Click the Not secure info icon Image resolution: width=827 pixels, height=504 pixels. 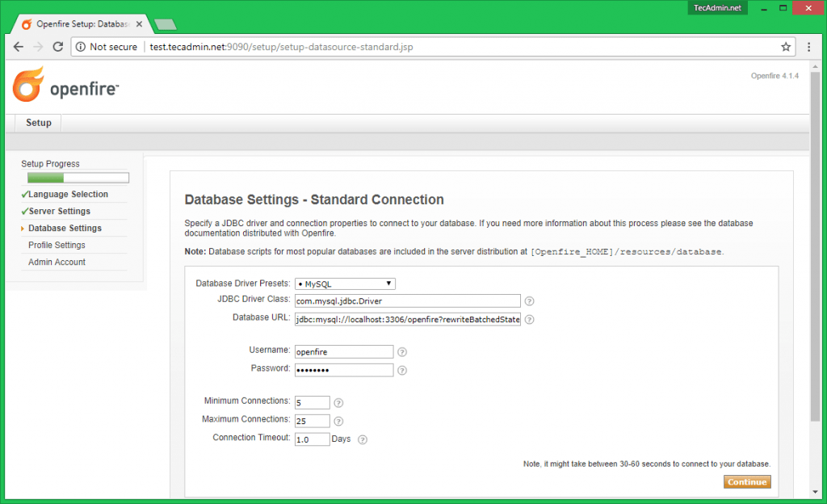81,47
